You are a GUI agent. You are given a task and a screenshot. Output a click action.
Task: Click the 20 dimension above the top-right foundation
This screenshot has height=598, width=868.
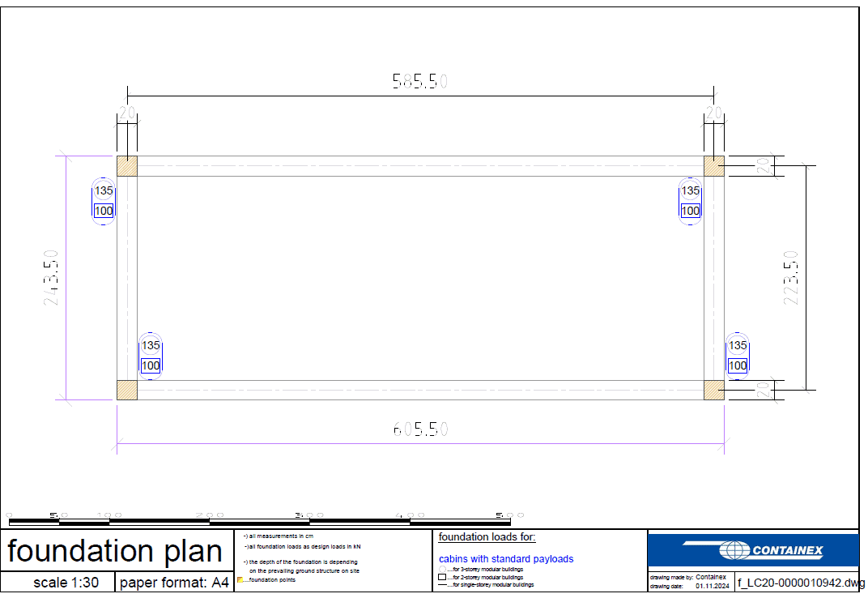click(714, 113)
